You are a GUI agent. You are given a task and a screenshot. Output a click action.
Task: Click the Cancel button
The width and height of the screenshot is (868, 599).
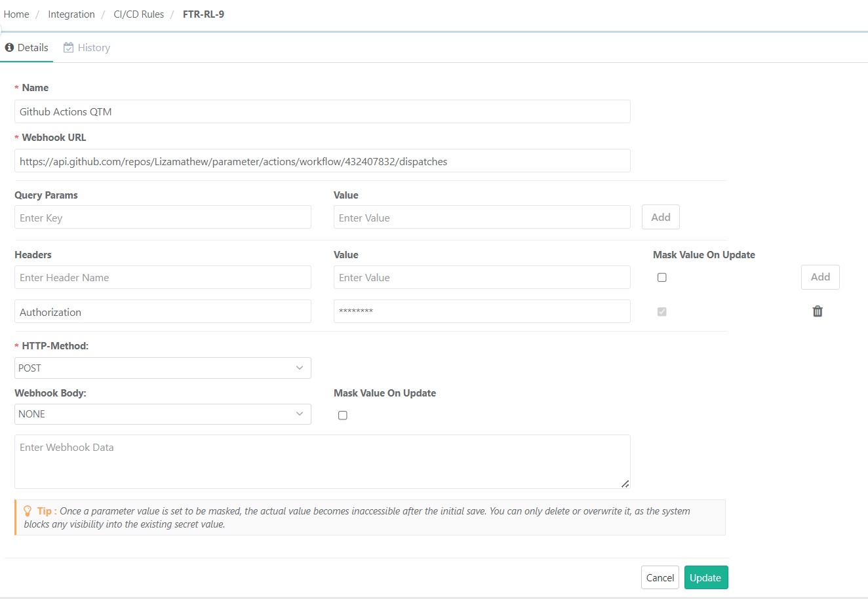(x=660, y=577)
